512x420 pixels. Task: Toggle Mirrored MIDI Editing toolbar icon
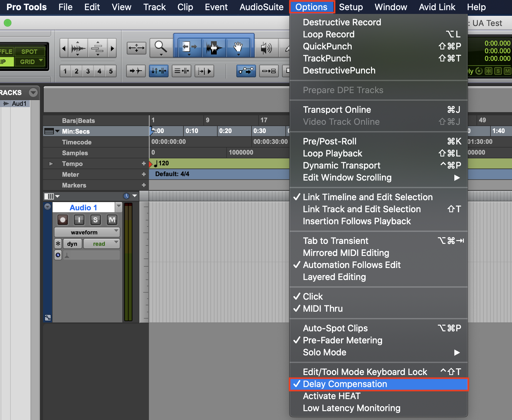coord(269,71)
